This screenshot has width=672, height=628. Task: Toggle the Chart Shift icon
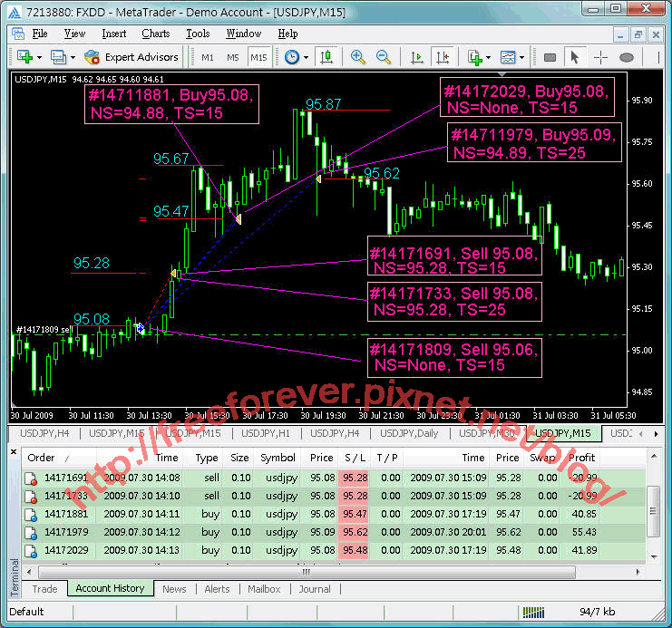click(443, 57)
